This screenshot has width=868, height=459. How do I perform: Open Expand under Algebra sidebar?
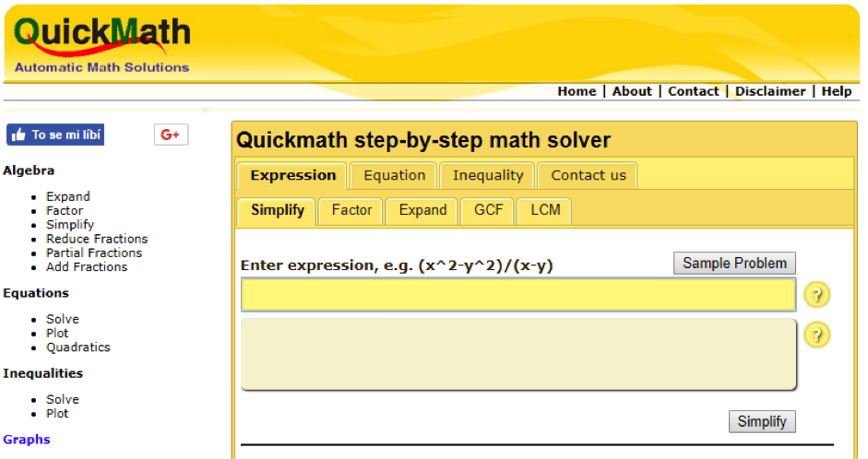point(68,196)
